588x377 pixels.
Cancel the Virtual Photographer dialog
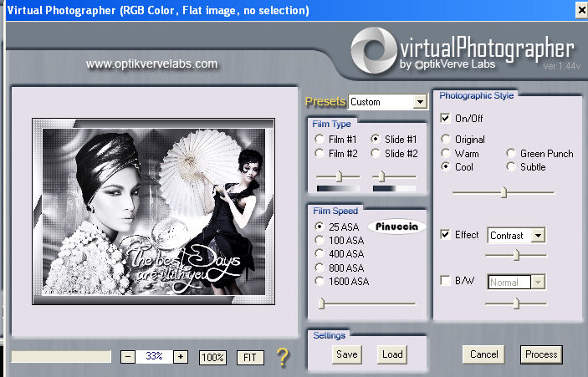coord(483,354)
